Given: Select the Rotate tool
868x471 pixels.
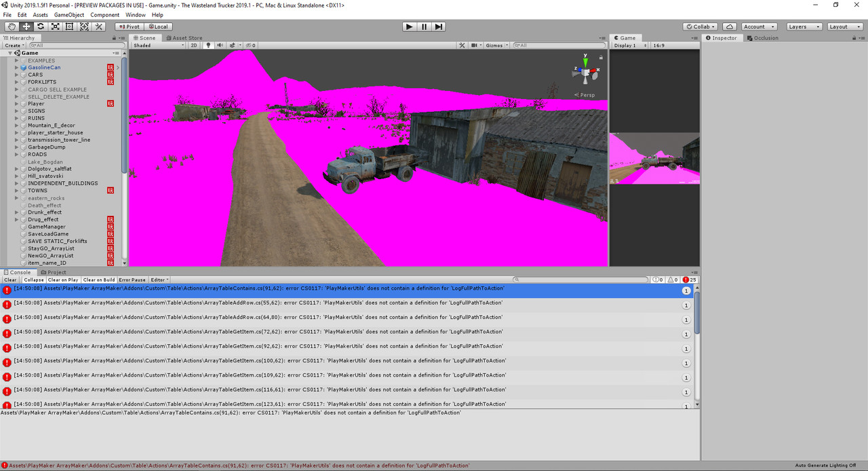Looking at the screenshot, I should 41,26.
